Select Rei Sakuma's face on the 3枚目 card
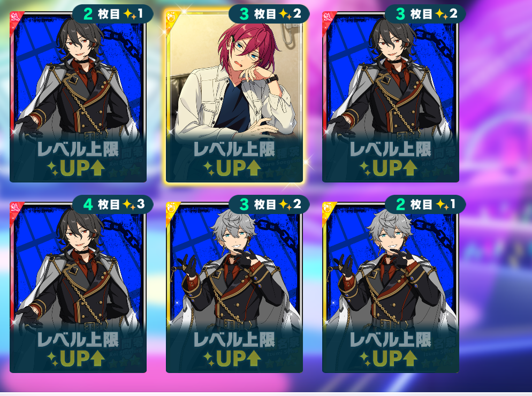 tap(392, 47)
